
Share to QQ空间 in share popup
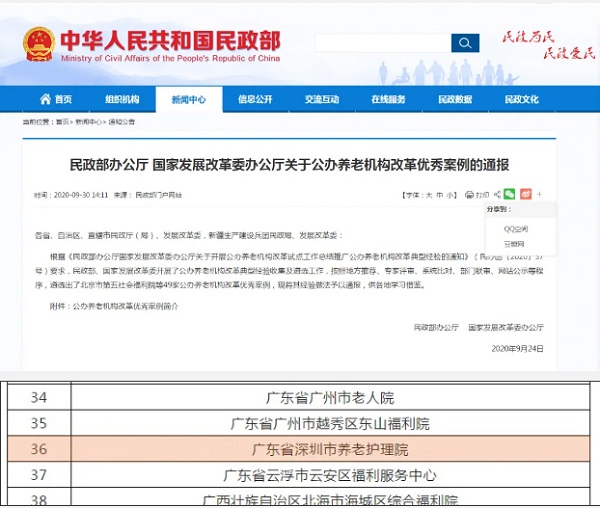coord(515,229)
